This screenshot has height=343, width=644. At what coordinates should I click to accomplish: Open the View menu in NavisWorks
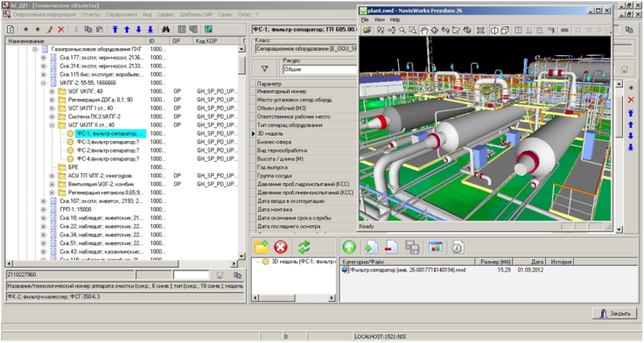(380, 20)
